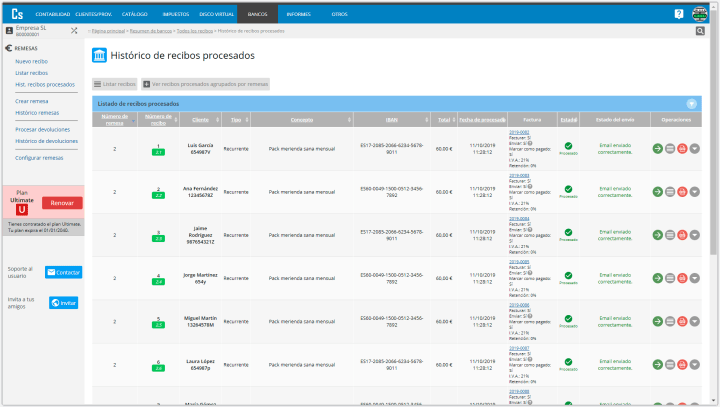This screenshot has width=720, height=407.
Task: Open more operations dropdown for Miguel Martín's receipt
Action: click(695, 322)
